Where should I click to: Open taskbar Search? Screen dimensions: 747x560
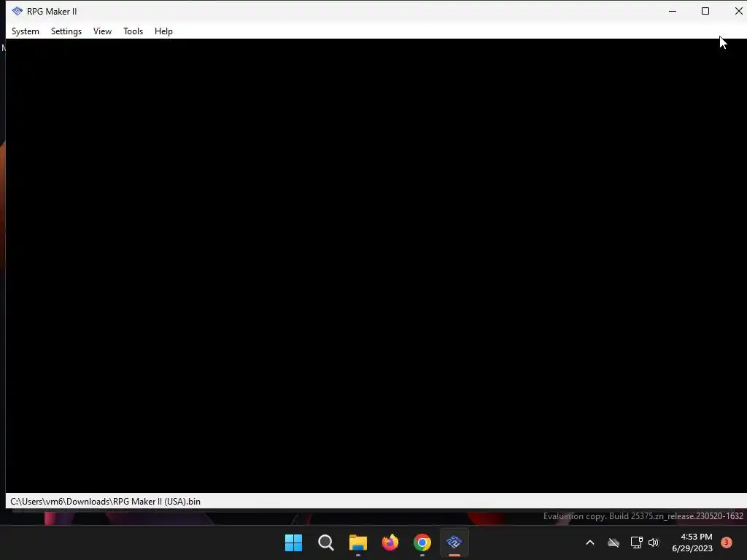coord(326,542)
